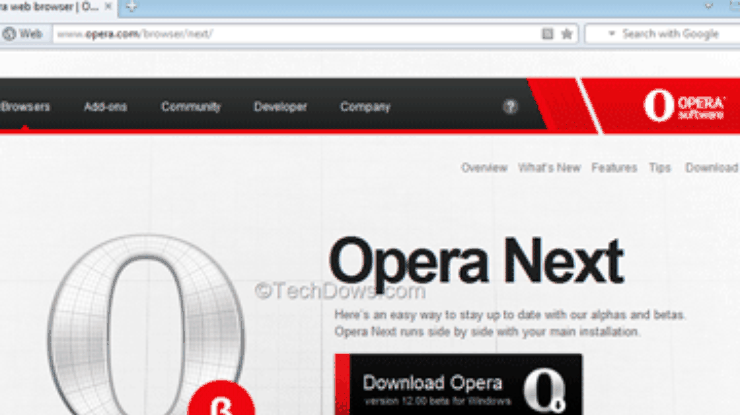
Task: Open the Features link
Action: point(614,168)
